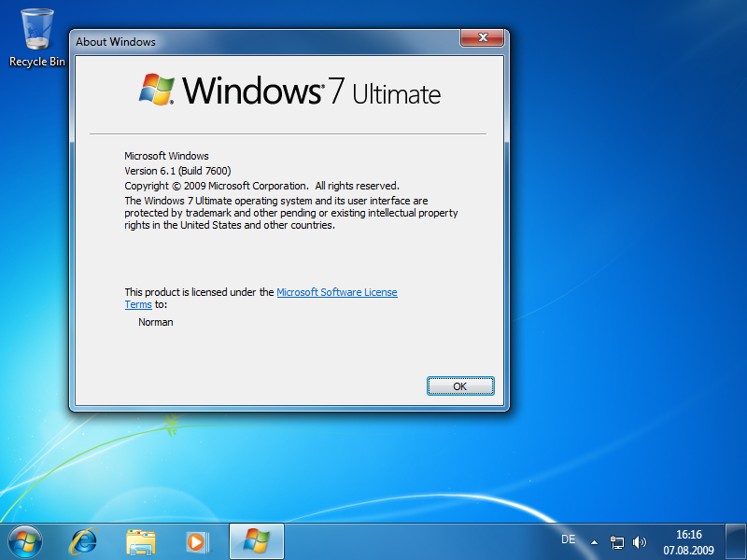Click the volume speaker tray icon
This screenshot has width=747, height=560.
pos(640,541)
